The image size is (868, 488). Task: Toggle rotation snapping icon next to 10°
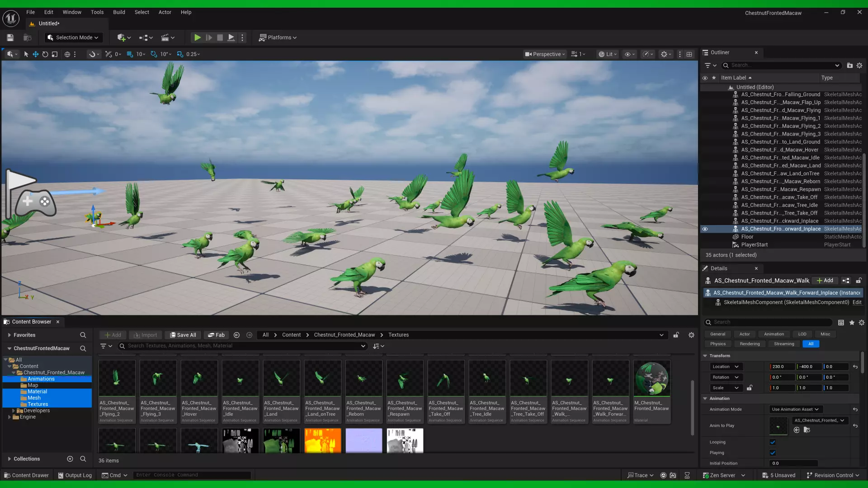(154, 54)
